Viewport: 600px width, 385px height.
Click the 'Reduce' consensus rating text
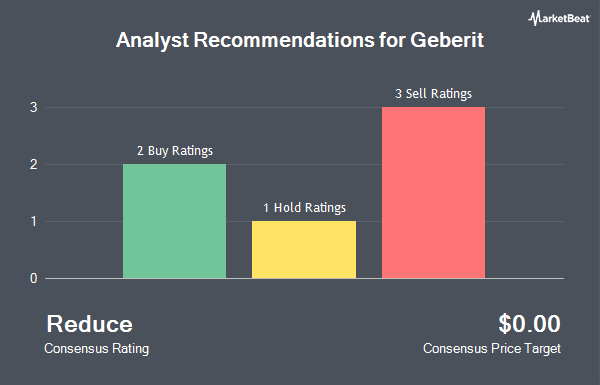point(90,324)
